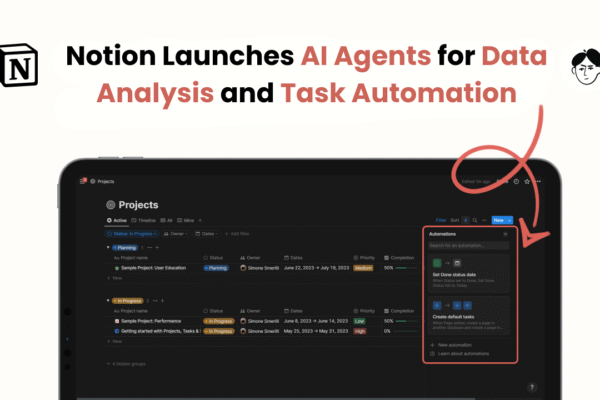Viewport: 600px width, 400px height.
Task: Click New automation
Action: (451, 345)
